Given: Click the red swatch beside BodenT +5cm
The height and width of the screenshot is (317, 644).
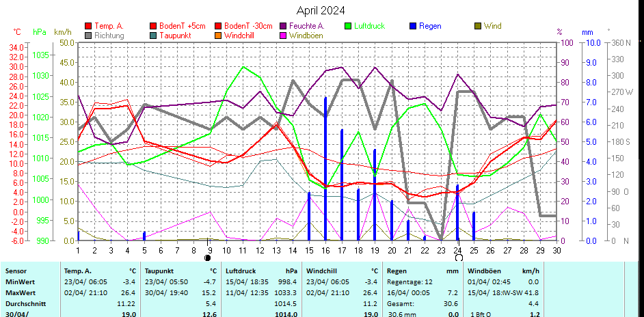Looking at the screenshot, I should coord(154,26).
